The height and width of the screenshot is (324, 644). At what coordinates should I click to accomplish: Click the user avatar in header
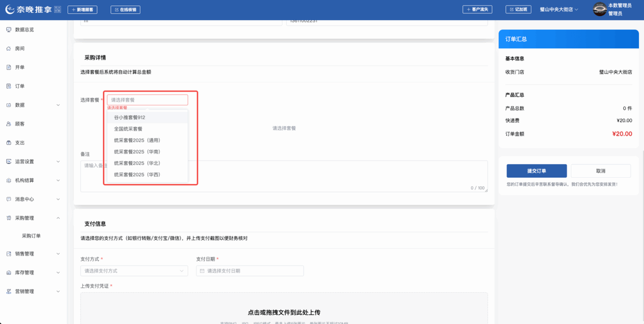point(600,9)
